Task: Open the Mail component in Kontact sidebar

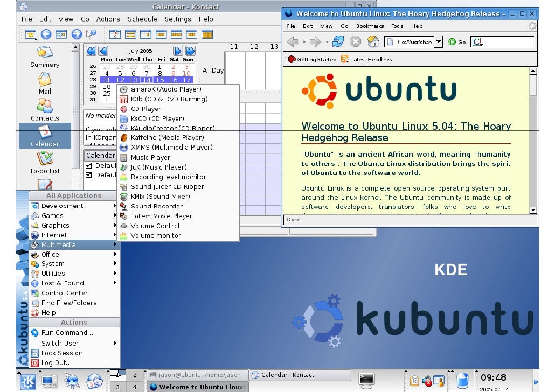Action: pyautogui.click(x=45, y=83)
